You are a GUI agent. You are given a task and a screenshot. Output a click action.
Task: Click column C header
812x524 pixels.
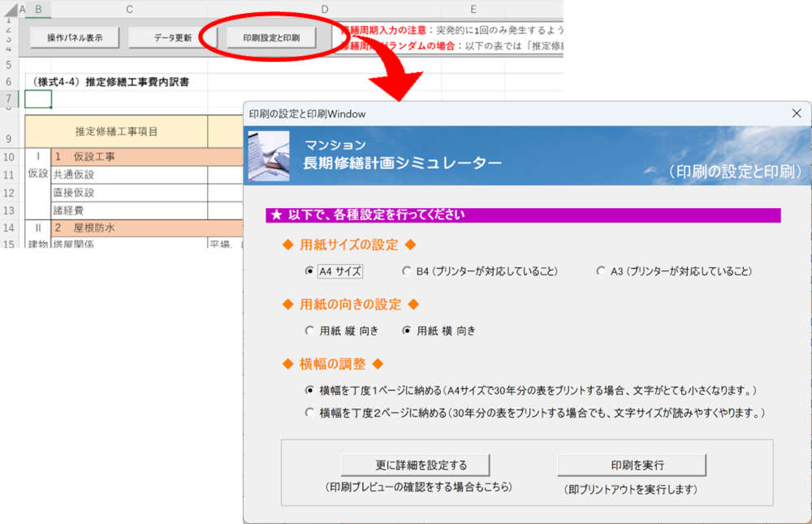click(x=129, y=10)
